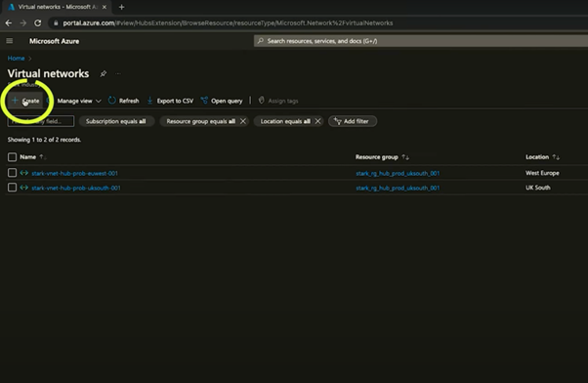Click the browser forward arrow
The image size is (588, 383).
point(23,23)
